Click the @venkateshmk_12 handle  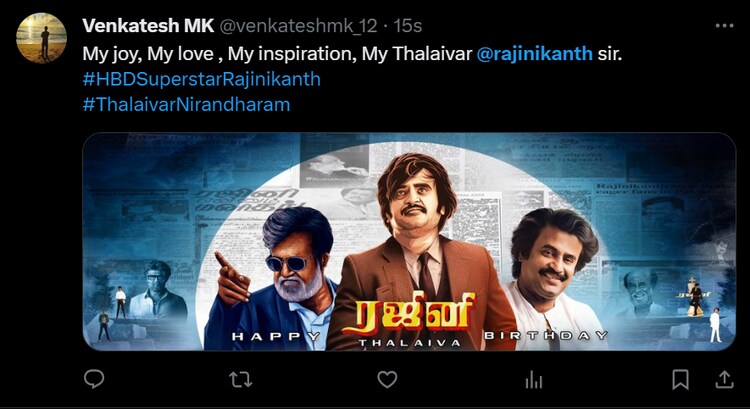point(298,26)
